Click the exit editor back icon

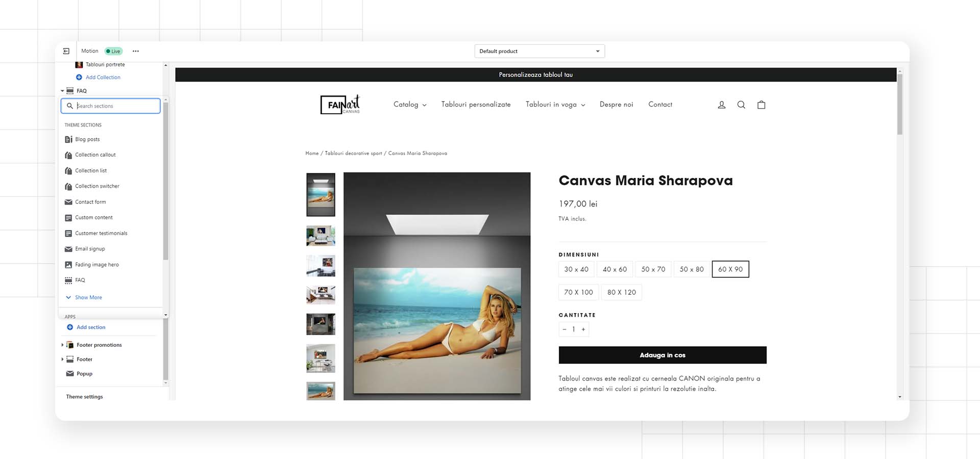66,51
